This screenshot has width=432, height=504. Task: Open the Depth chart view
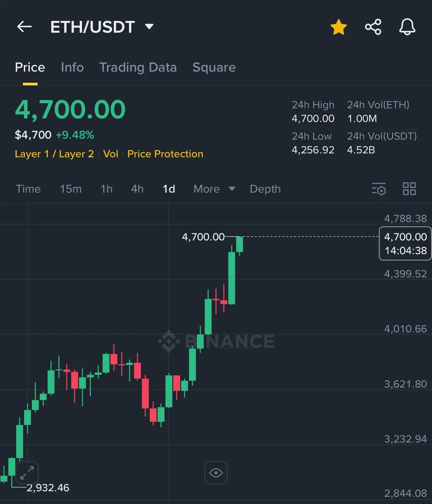[x=265, y=189]
